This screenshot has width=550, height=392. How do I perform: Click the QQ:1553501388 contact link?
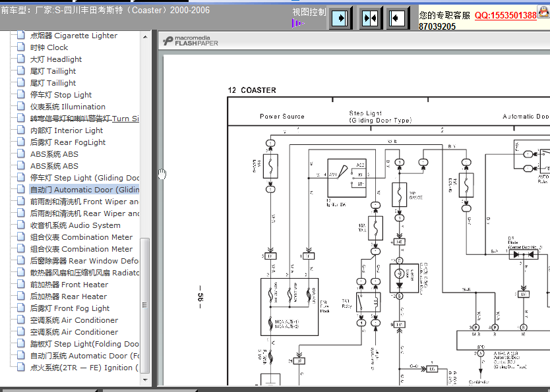(505, 15)
